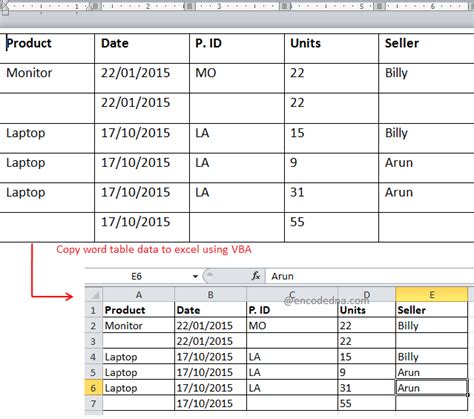Screen dimensions: 474x419
Task: Select Excel row 2 header
Action: [93, 326]
